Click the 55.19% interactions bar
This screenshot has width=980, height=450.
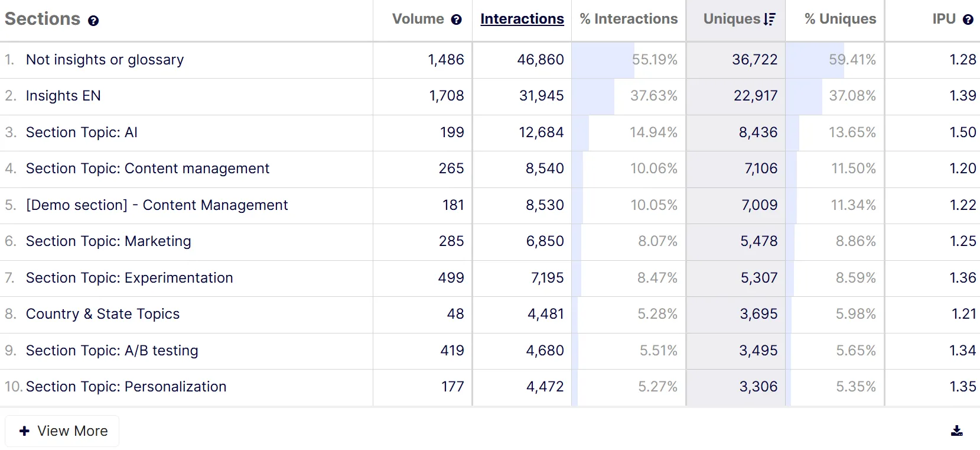point(603,60)
